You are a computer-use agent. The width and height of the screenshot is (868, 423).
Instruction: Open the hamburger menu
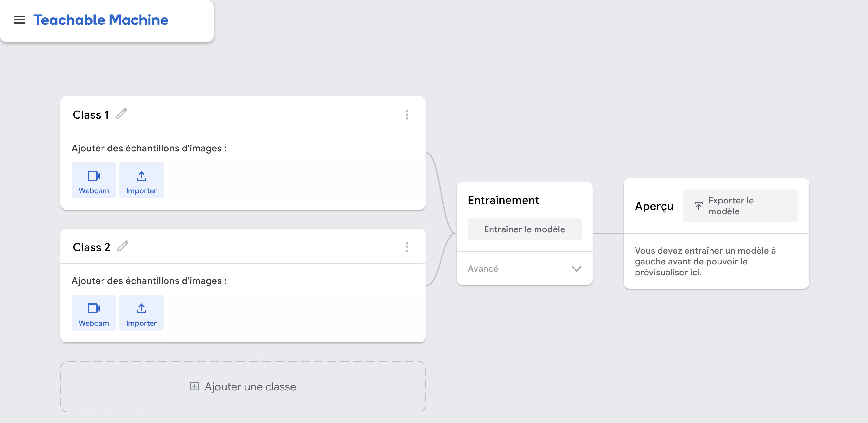20,20
